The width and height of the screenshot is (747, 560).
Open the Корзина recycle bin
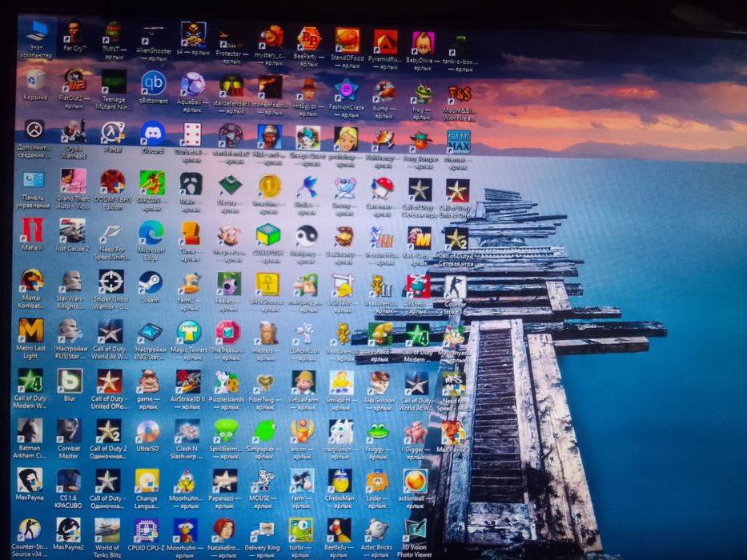pyautogui.click(x=35, y=80)
